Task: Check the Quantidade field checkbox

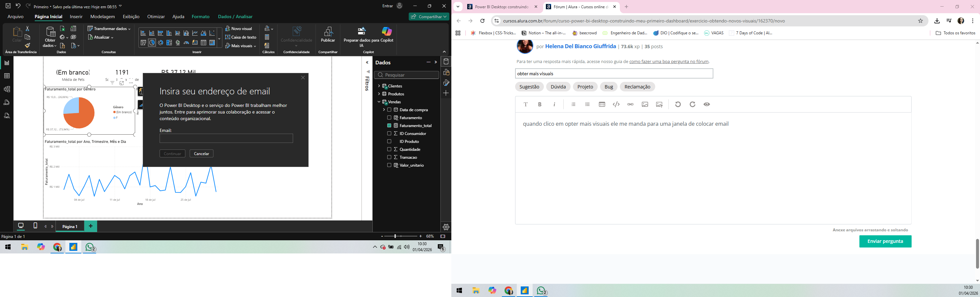Action: pyautogui.click(x=389, y=149)
